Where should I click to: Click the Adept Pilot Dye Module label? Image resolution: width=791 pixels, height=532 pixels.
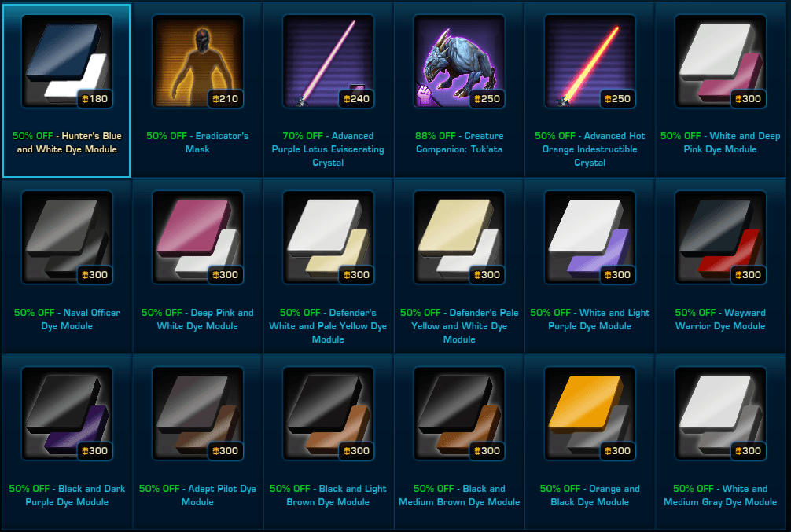(198, 495)
